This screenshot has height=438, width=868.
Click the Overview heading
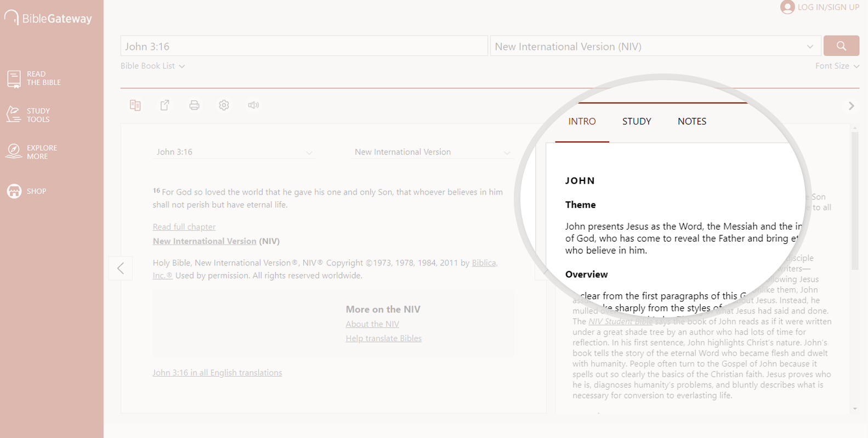click(x=586, y=275)
